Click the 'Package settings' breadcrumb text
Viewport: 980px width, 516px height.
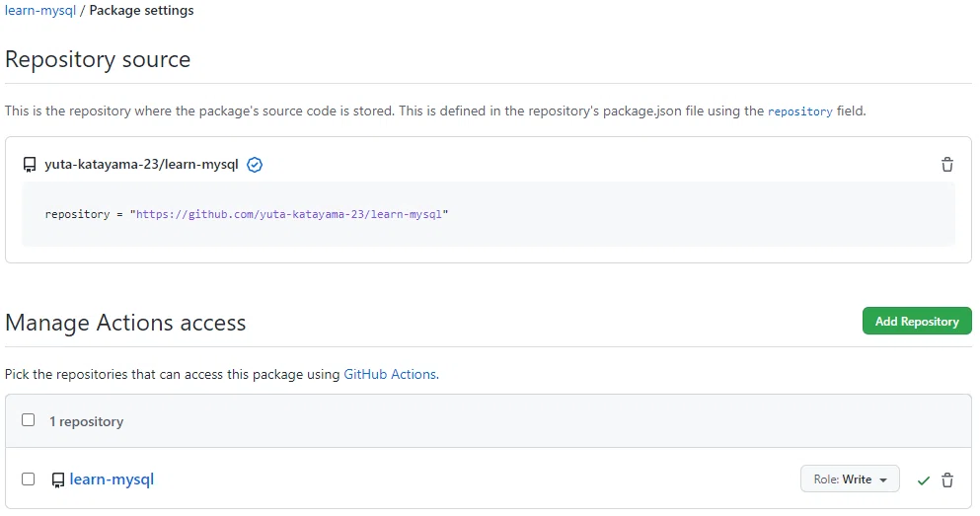(x=141, y=11)
